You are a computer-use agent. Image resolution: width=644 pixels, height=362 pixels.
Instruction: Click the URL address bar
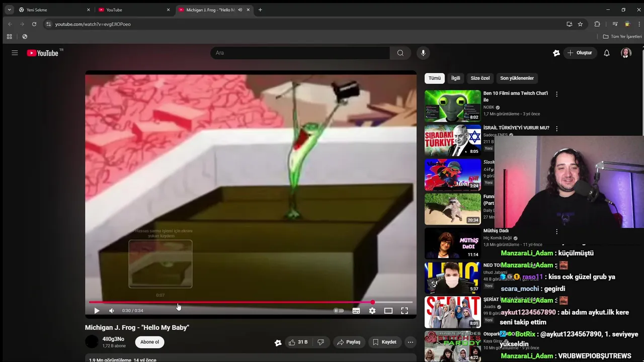pyautogui.click(x=307, y=24)
